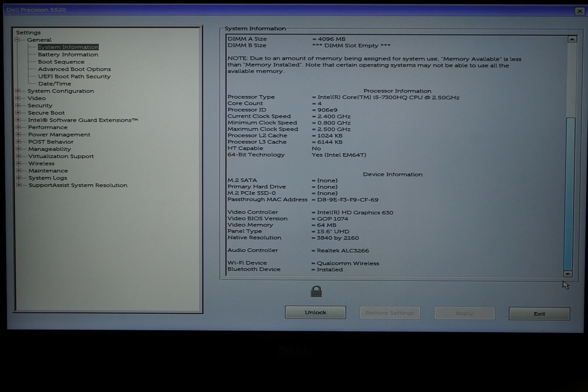Click the '6144 KB' L3 cache value
This screenshot has width=588, height=392.
pyautogui.click(x=330, y=142)
